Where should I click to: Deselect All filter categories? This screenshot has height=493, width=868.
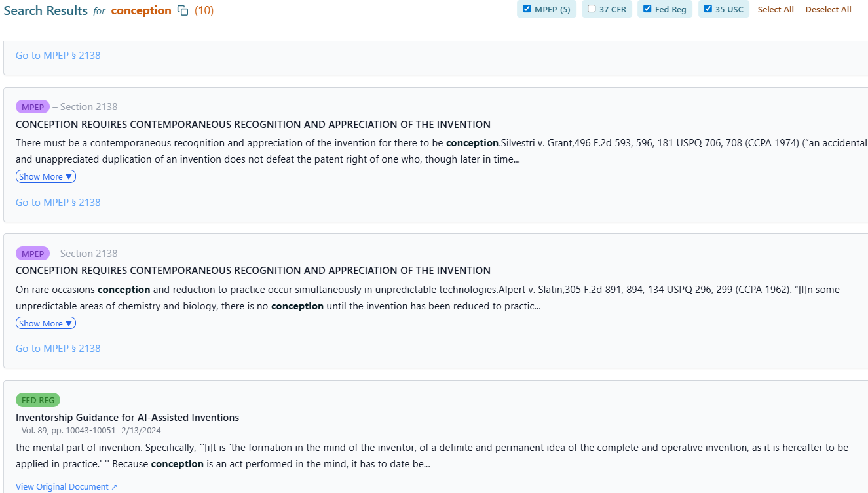pos(827,9)
